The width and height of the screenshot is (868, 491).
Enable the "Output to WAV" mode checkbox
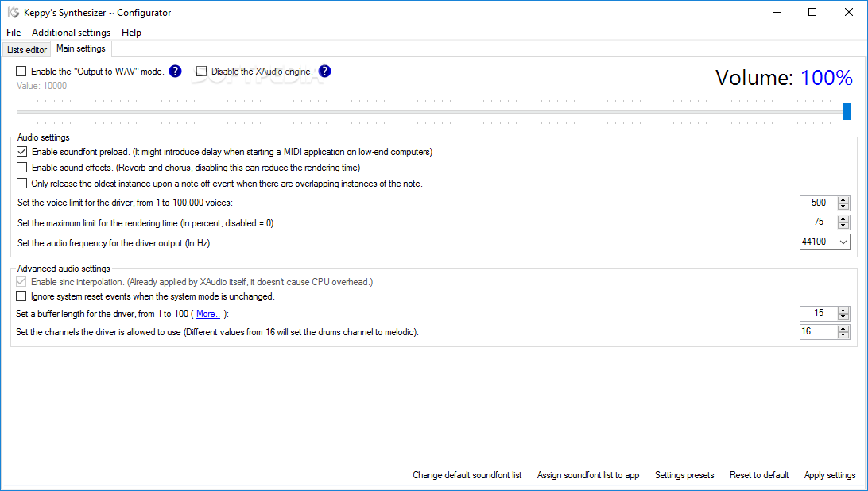[21, 71]
